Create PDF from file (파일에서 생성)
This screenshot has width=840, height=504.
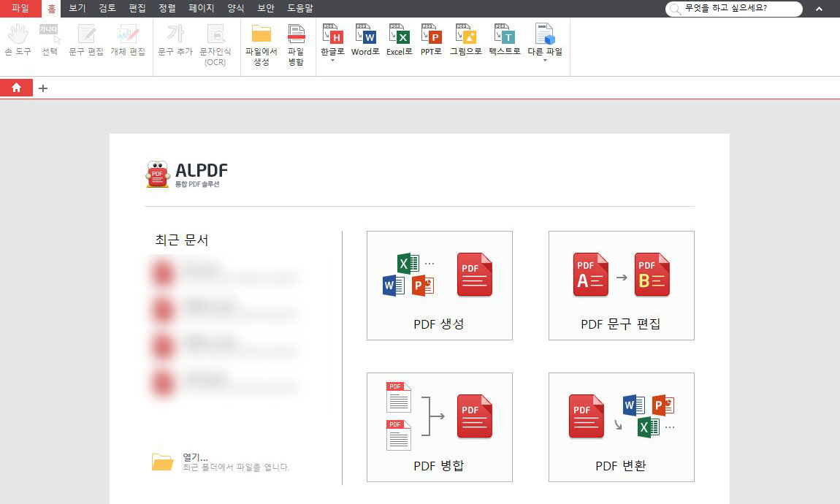(261, 45)
